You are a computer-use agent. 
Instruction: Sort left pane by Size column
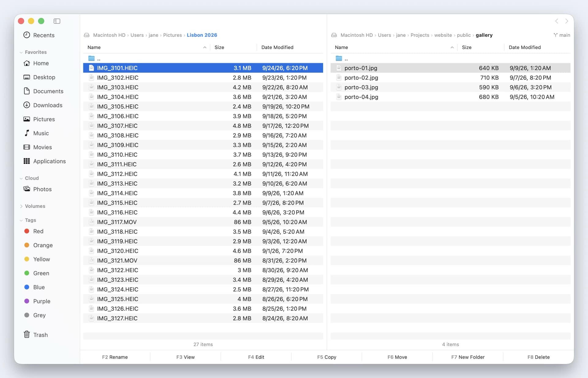(219, 47)
